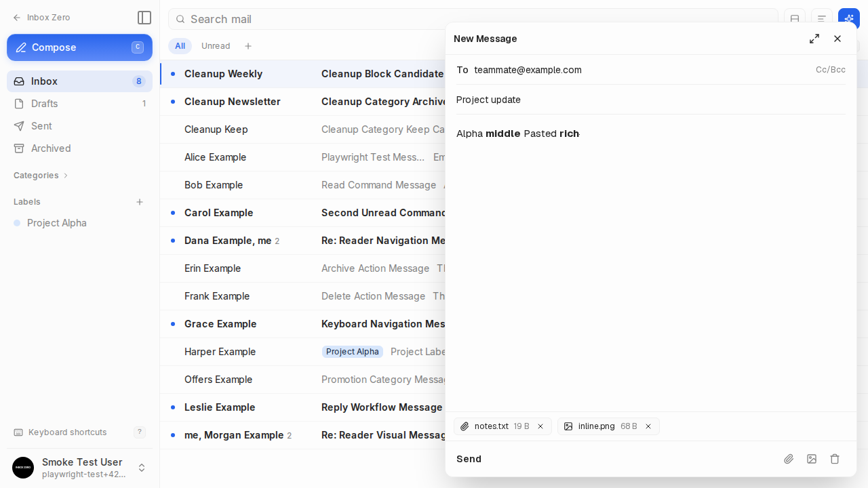Send the message
The image size is (868, 488).
coord(469,459)
